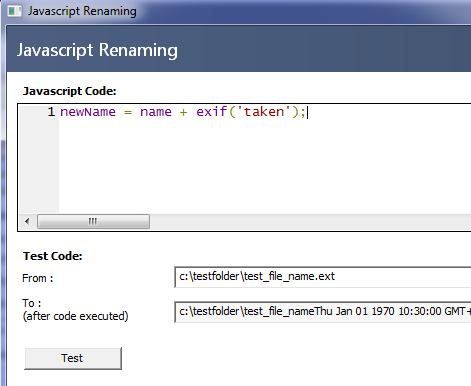Click the scrollbar track right of the thumb
The image size is (471, 386).
pos(310,221)
